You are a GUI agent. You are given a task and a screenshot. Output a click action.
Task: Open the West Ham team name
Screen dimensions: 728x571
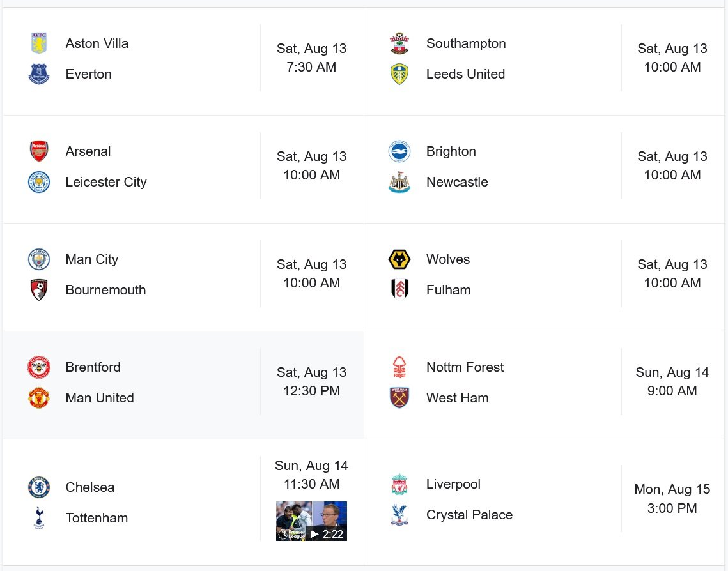[458, 397]
